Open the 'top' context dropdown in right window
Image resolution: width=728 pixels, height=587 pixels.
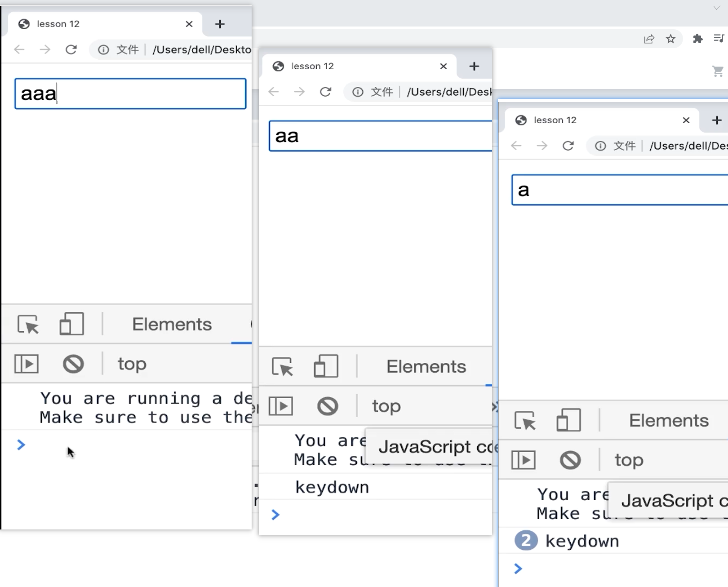pos(629,460)
